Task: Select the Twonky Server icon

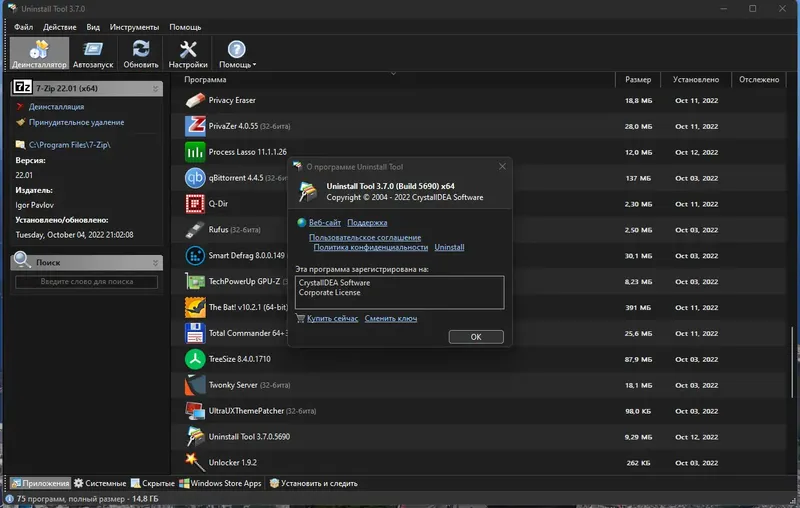Action: click(195, 385)
